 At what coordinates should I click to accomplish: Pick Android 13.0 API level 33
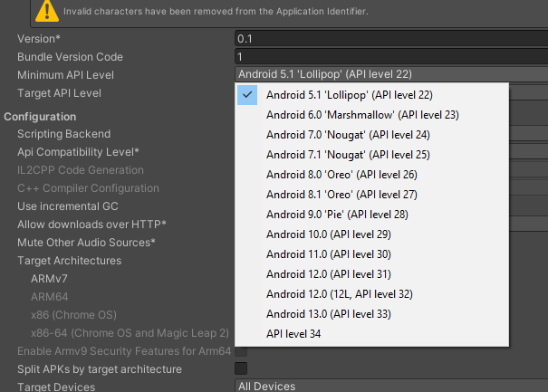point(329,314)
